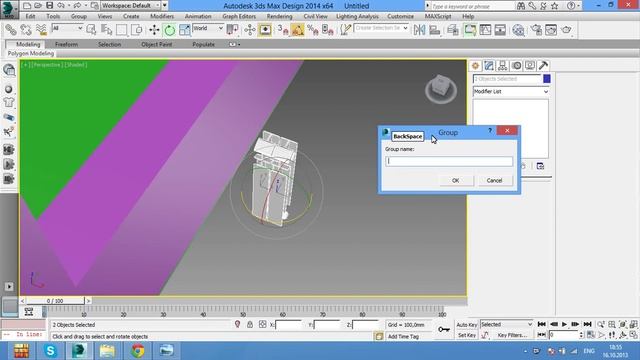640x360 pixels.
Task: Activate Select and Scale tool
Action: pyautogui.click(x=184, y=30)
